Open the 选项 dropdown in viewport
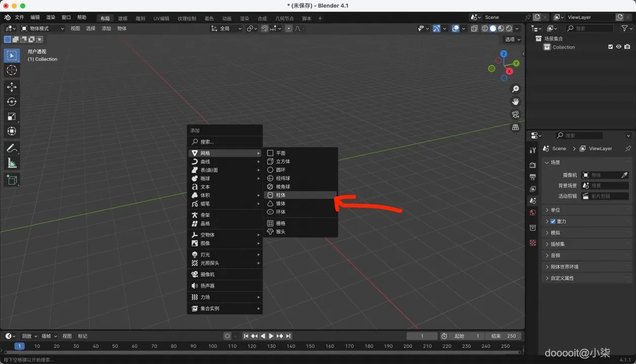 [x=513, y=39]
